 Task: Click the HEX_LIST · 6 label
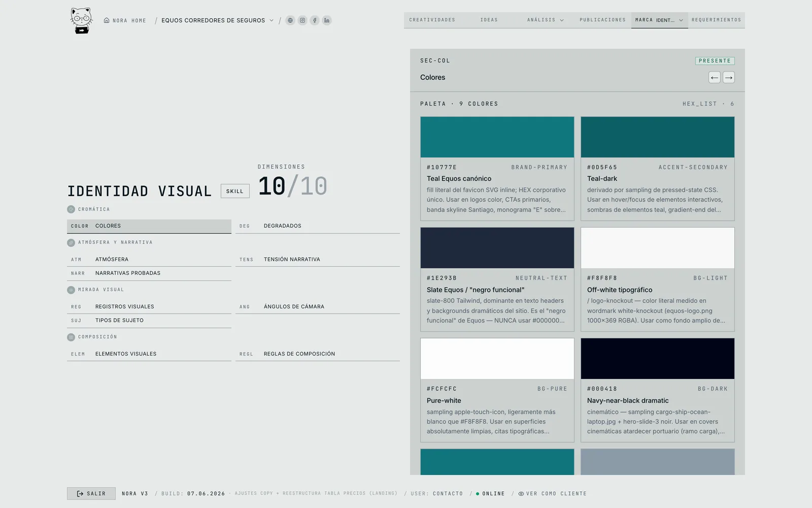(x=708, y=104)
